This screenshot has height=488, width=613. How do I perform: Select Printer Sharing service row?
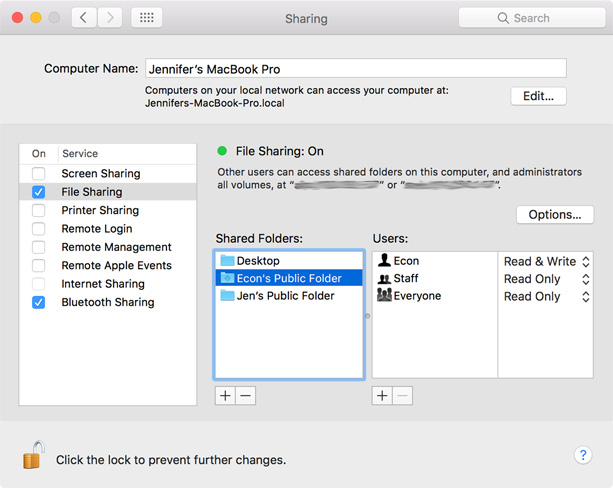[x=108, y=210]
